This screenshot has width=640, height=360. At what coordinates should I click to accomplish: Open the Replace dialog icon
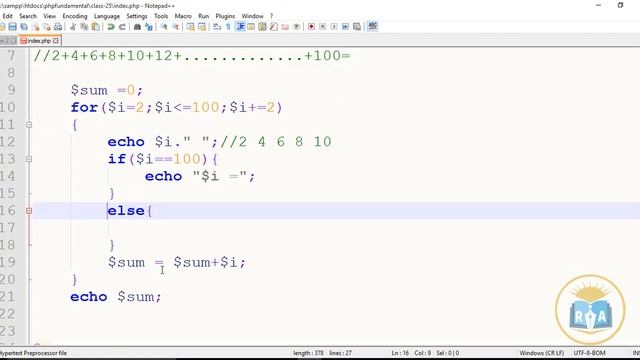point(149,27)
